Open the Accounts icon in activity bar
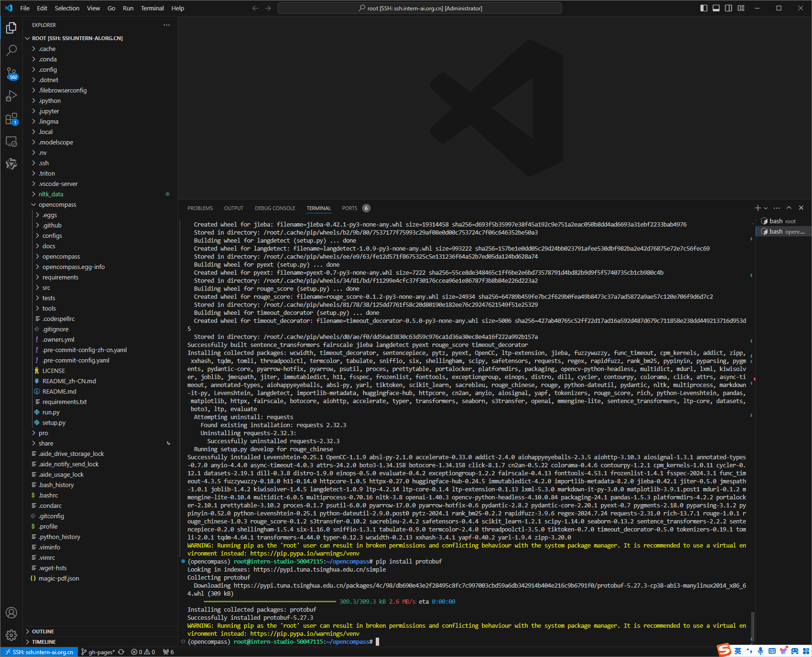This screenshot has height=657, width=812. [x=11, y=613]
